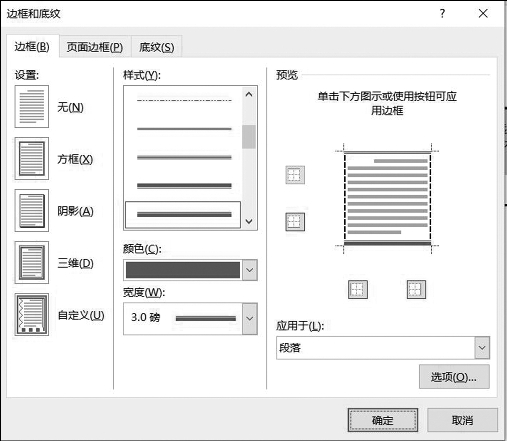This screenshot has width=507, height=441.
Task: Toggle the right border button below preview
Action: point(416,289)
